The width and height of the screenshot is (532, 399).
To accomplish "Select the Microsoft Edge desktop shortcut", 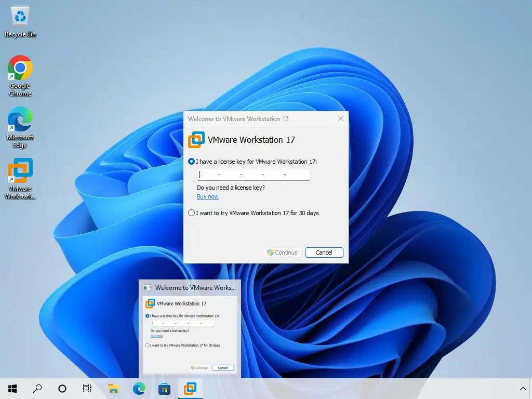I will [x=20, y=128].
